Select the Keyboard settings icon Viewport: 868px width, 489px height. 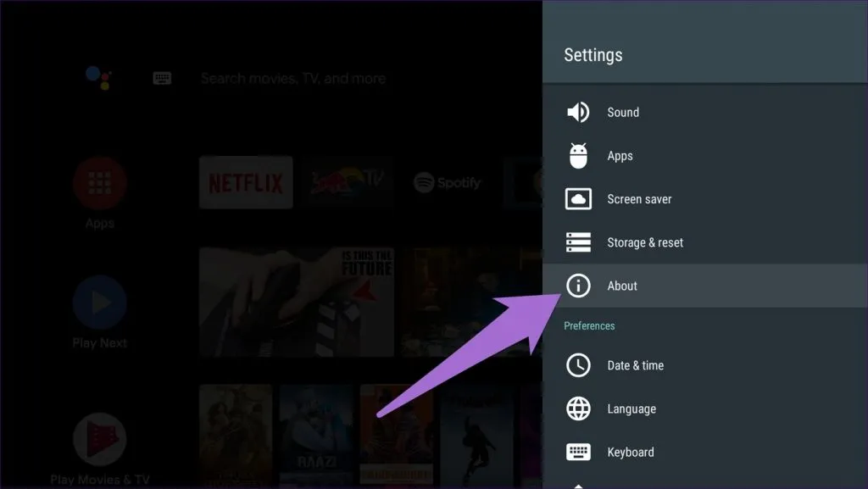[578, 452]
